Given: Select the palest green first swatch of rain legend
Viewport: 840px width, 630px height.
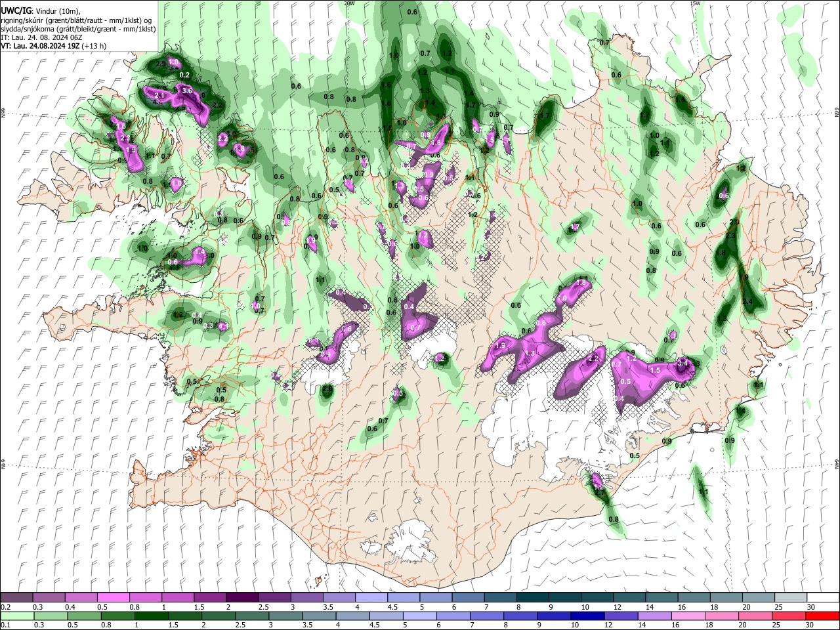Looking at the screenshot, I should point(16,616).
